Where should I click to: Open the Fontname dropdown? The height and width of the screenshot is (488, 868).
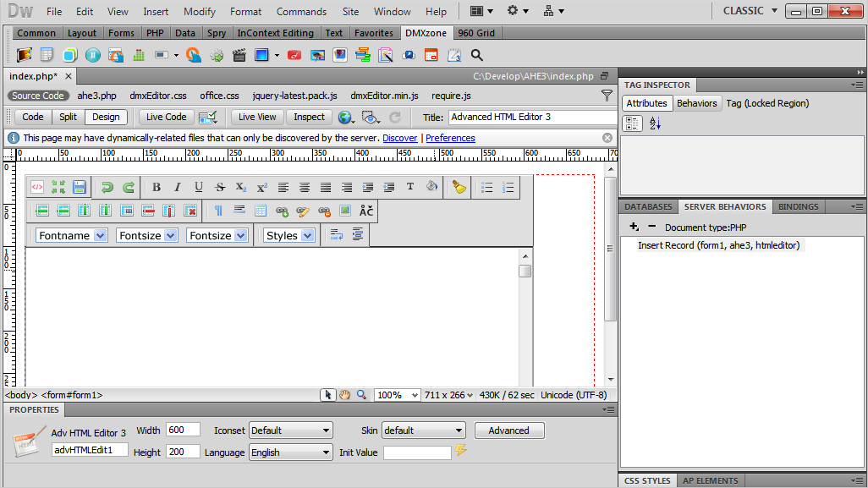[71, 235]
